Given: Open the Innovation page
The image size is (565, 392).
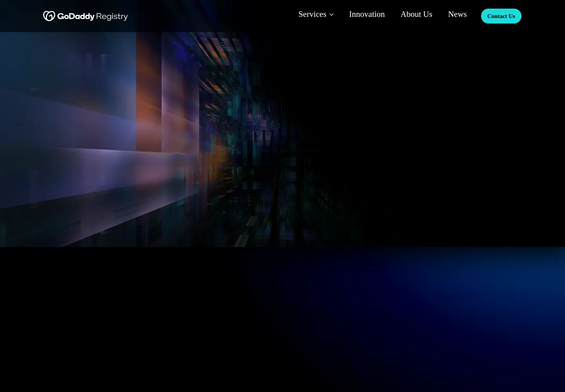Looking at the screenshot, I should 367,14.
